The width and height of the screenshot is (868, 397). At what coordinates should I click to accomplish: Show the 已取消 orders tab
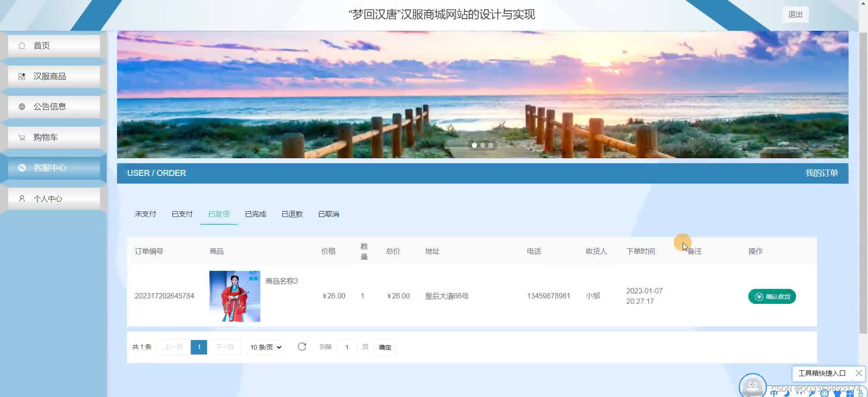coord(329,214)
